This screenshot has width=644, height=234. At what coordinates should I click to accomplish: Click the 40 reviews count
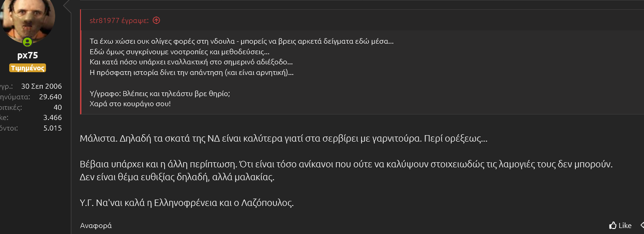57,107
